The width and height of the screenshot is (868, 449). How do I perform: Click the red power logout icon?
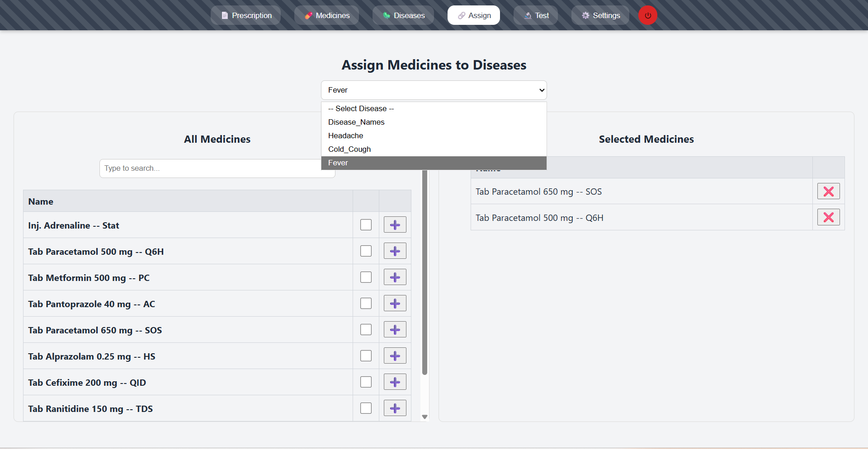point(647,15)
